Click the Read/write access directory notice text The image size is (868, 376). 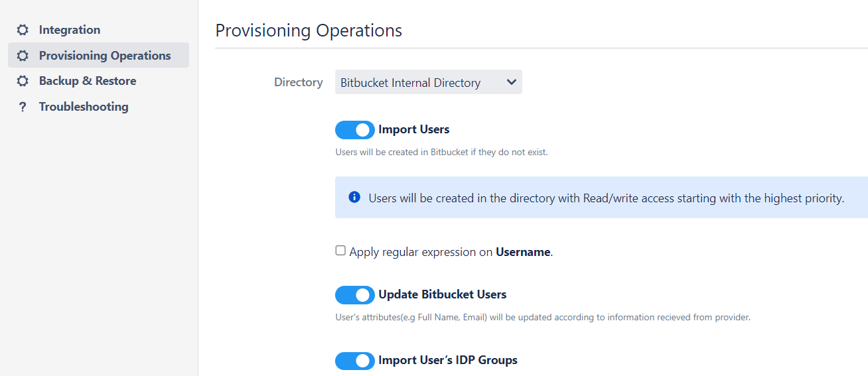pos(607,198)
